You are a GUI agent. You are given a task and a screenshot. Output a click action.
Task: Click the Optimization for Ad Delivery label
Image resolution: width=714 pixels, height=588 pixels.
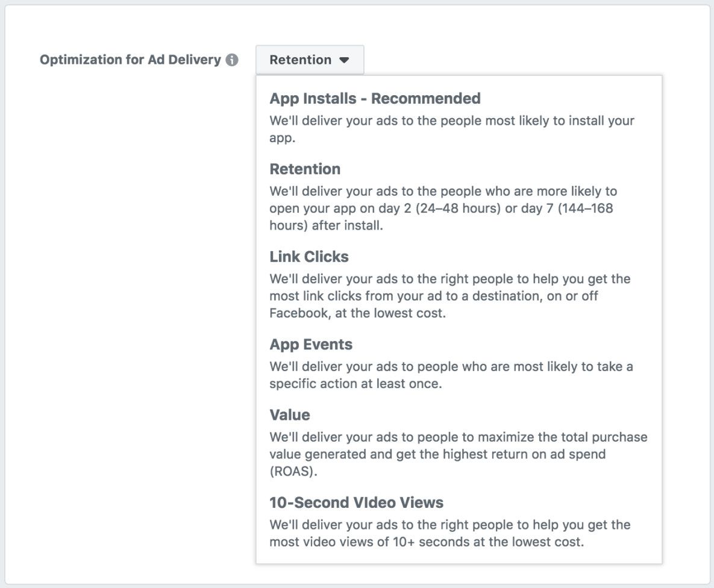(x=130, y=60)
